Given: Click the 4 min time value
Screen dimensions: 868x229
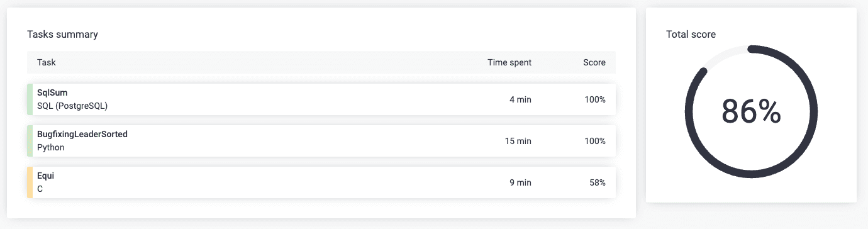Looking at the screenshot, I should tap(520, 99).
